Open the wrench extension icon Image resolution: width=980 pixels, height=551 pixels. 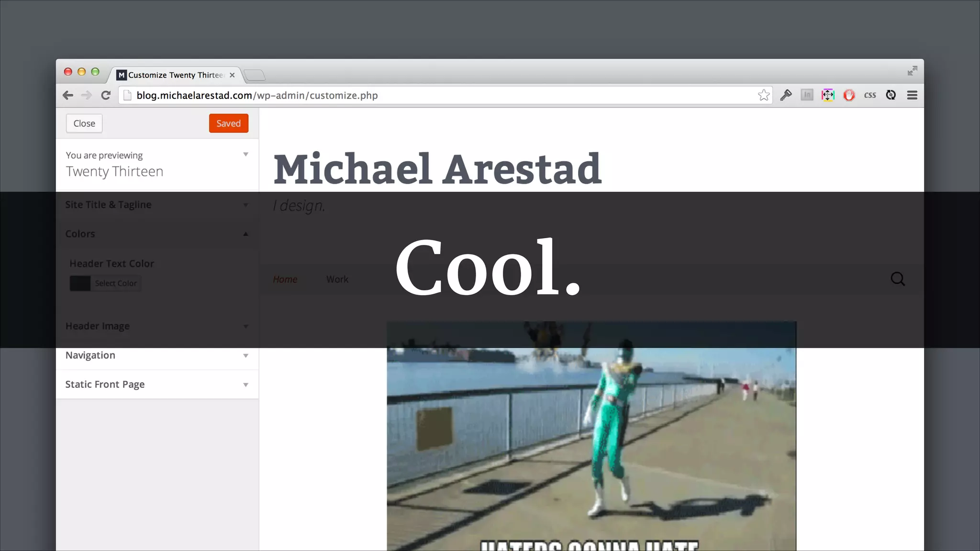tap(786, 95)
